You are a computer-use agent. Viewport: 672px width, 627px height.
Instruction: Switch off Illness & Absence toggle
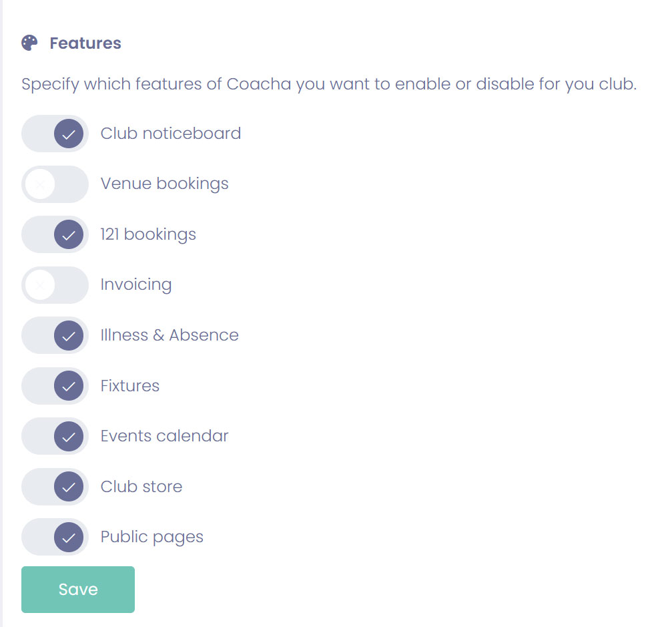pyautogui.click(x=55, y=335)
